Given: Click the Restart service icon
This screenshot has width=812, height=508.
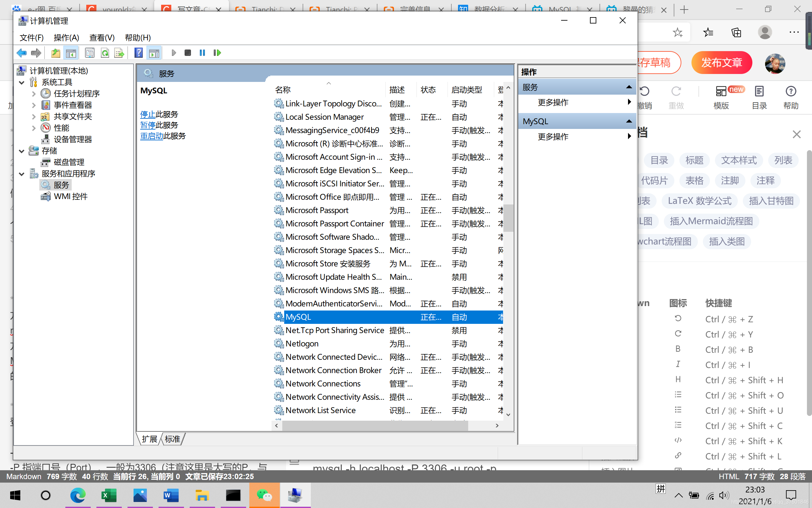Looking at the screenshot, I should coord(217,53).
